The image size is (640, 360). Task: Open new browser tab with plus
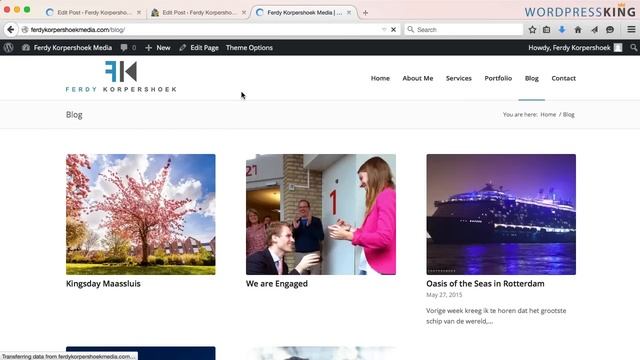[x=365, y=13]
